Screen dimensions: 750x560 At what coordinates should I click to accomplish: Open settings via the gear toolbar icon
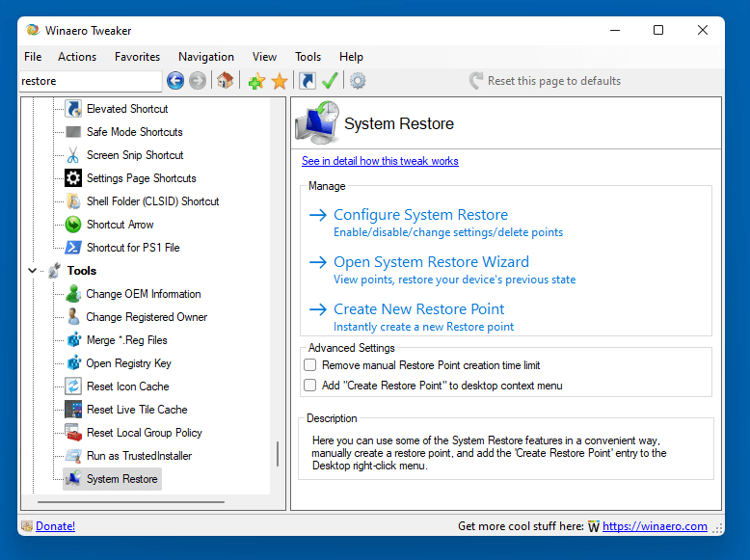(358, 81)
